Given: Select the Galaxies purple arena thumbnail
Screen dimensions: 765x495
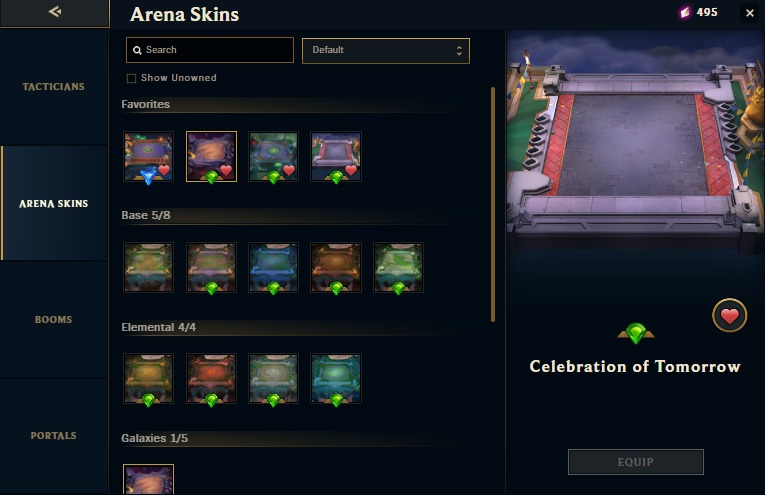Looking at the screenshot, I should 148,479.
